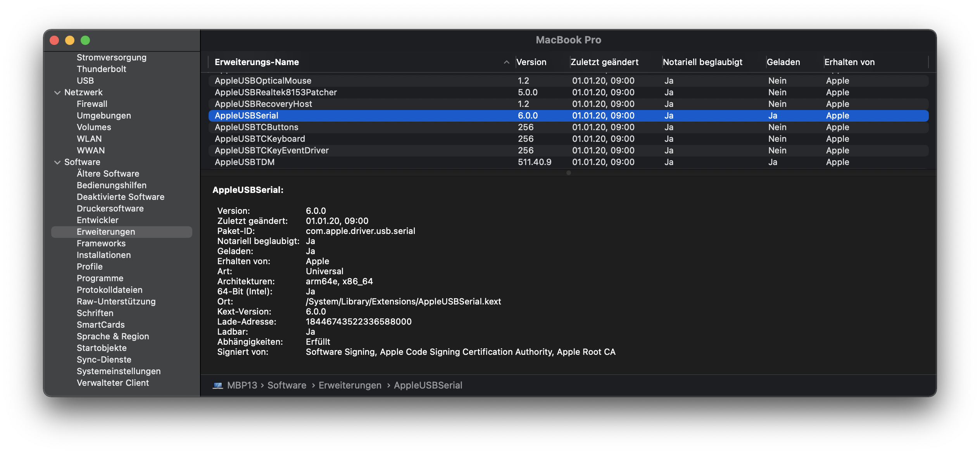Click the Signiert von certificate chain text
Screen dimensions: 980x454
(461, 352)
